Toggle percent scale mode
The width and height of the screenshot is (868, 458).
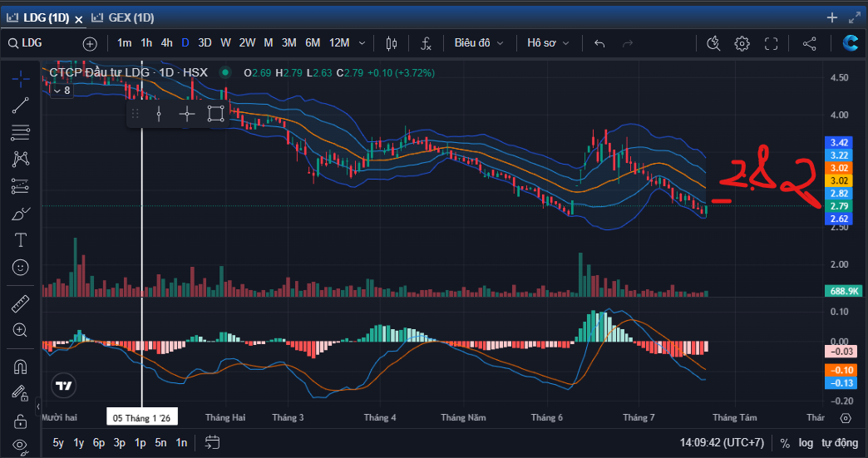point(785,443)
